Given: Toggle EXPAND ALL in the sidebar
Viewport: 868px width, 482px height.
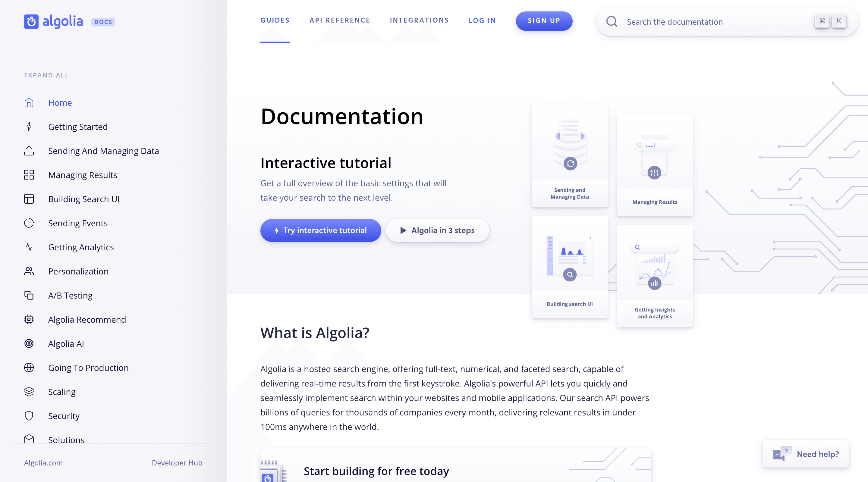Looking at the screenshot, I should pyautogui.click(x=46, y=75).
